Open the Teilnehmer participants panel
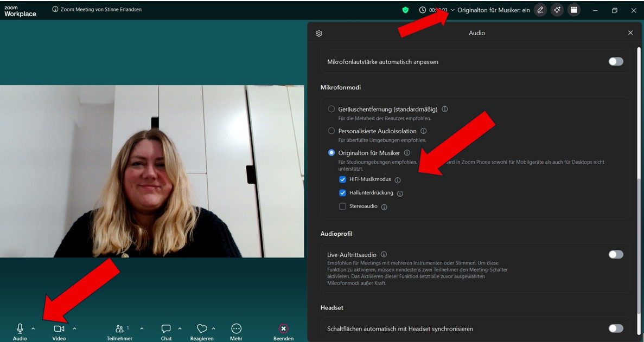The height and width of the screenshot is (342, 644). 119,328
